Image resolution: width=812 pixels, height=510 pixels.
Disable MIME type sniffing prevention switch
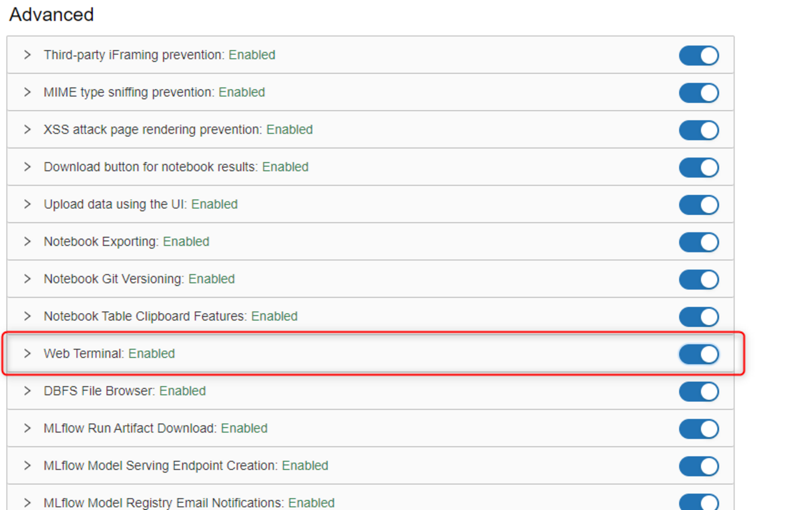coord(698,93)
